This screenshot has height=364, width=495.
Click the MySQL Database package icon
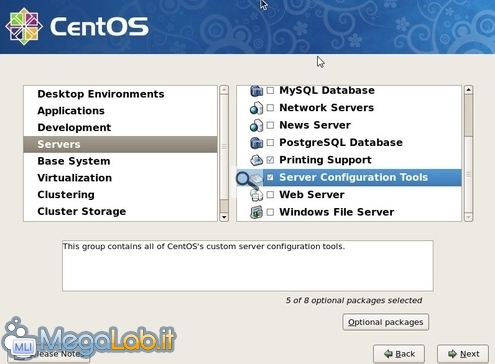[x=256, y=90]
